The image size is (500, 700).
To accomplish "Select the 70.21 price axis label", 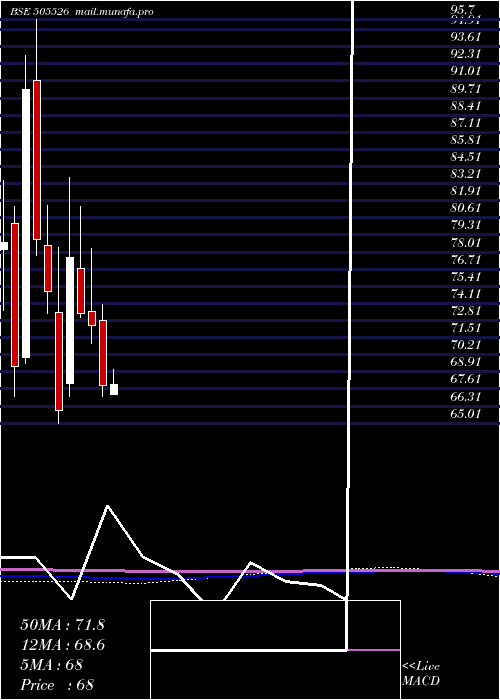I will pos(466,344).
